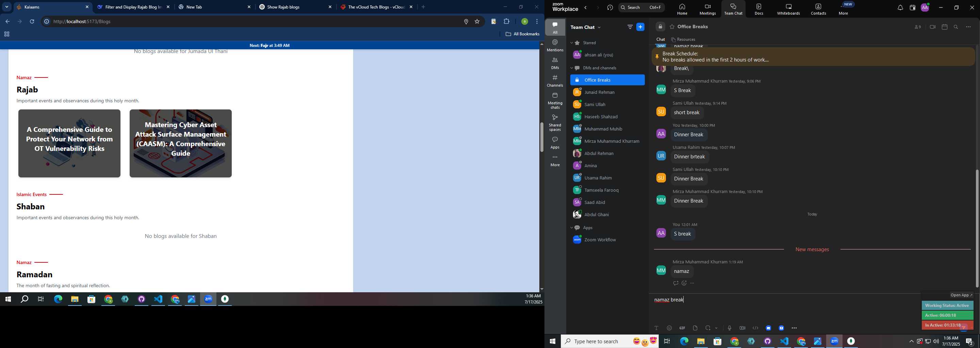Open chat with Haseeb Shahzad

pyautogui.click(x=607, y=117)
